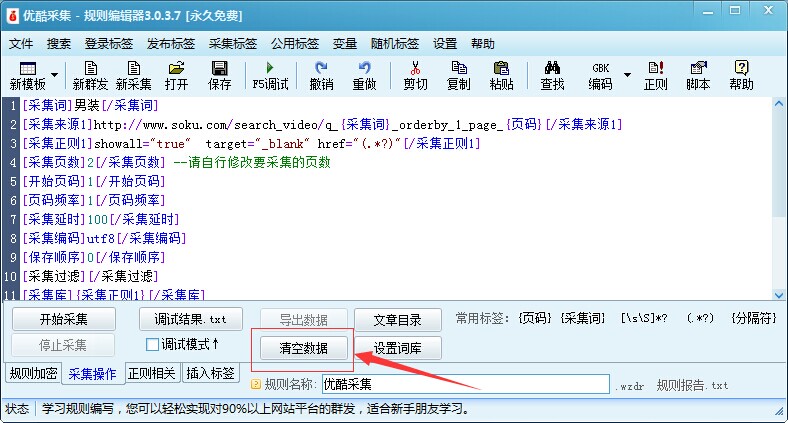788x423 pixels.
Task: Click the 规则名称 label icon
Action: (256, 384)
